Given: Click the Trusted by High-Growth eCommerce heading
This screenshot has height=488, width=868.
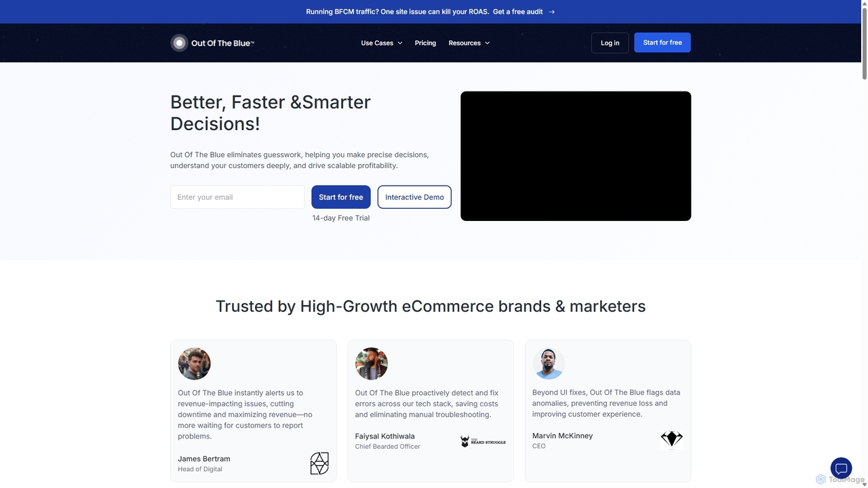Looking at the screenshot, I should coord(431,306).
